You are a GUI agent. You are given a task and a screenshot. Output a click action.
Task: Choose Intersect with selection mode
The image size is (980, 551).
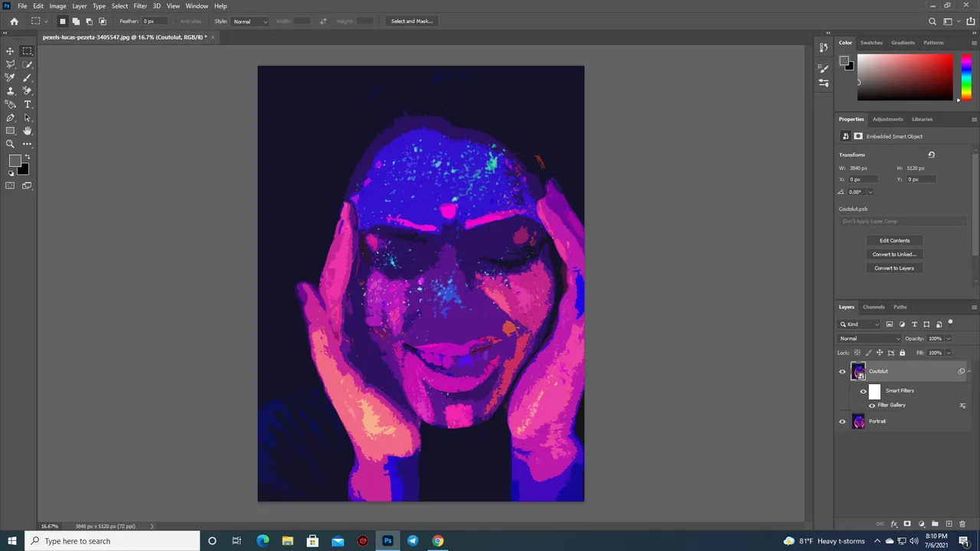pyautogui.click(x=102, y=21)
